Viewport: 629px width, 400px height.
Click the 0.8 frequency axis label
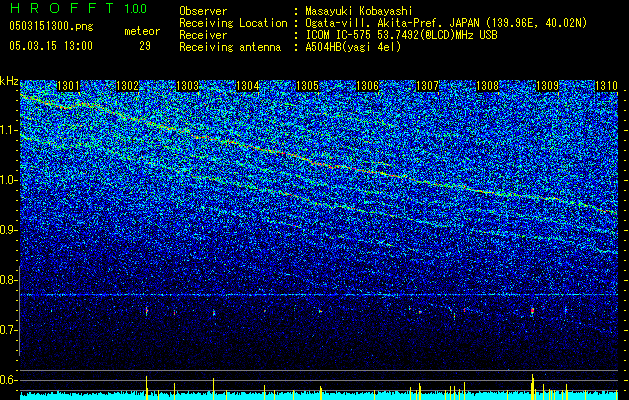[9, 280]
